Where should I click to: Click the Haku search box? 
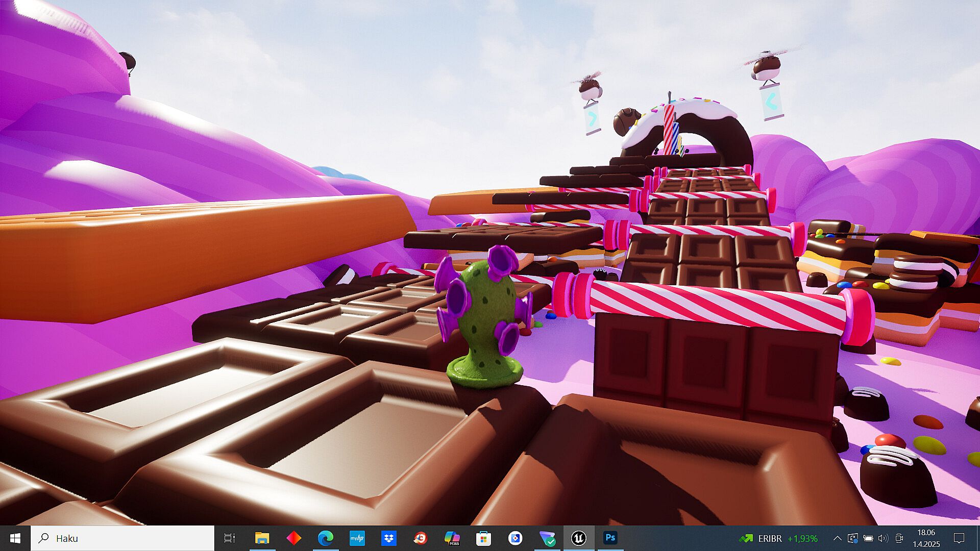tap(122, 538)
